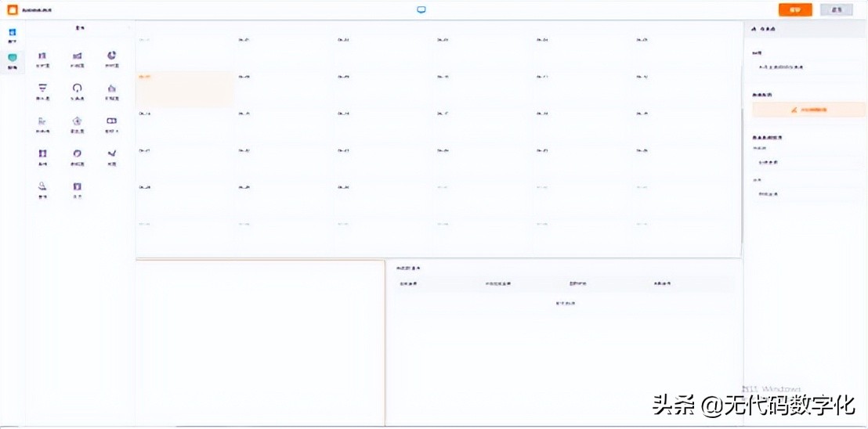
Task: Click the blue monitor preview icon at top center
Action: 421,10
